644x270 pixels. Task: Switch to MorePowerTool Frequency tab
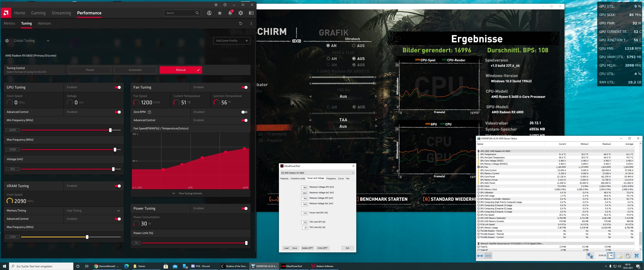(331, 178)
